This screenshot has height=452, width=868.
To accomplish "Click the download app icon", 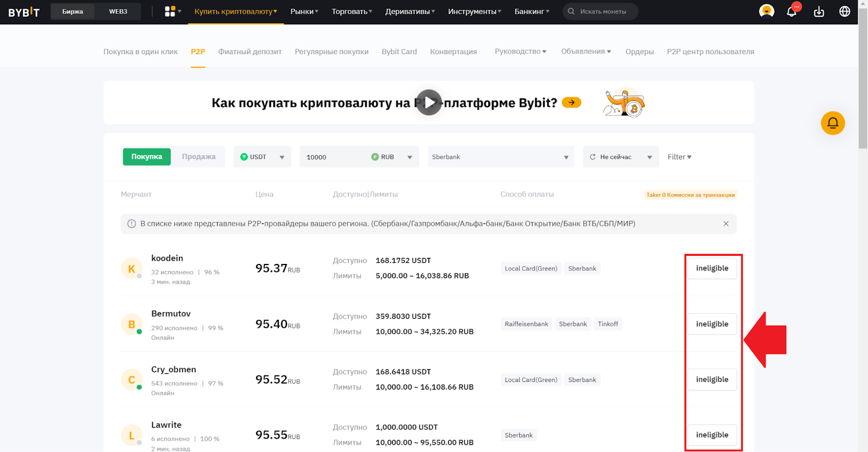I will (x=819, y=11).
